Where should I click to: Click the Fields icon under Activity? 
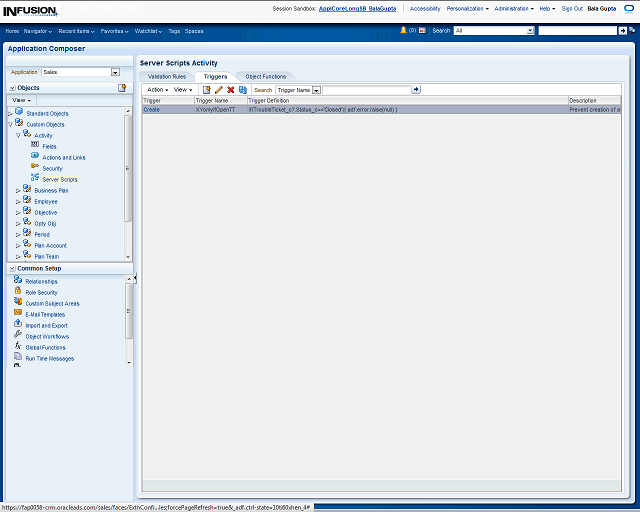tap(35, 145)
